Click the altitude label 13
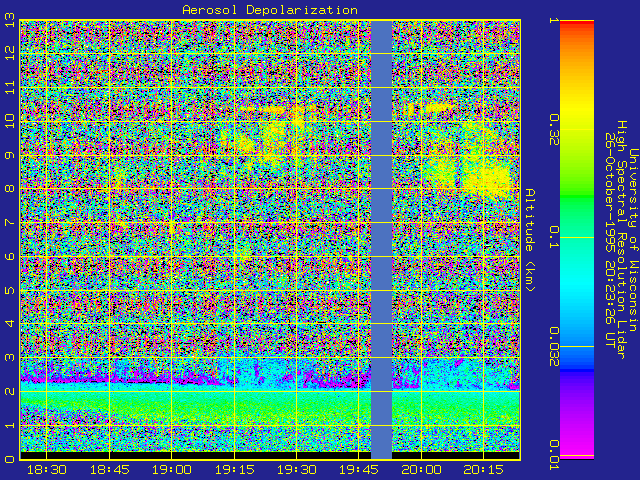Image resolution: width=640 pixels, height=480 pixels. pos(10,20)
